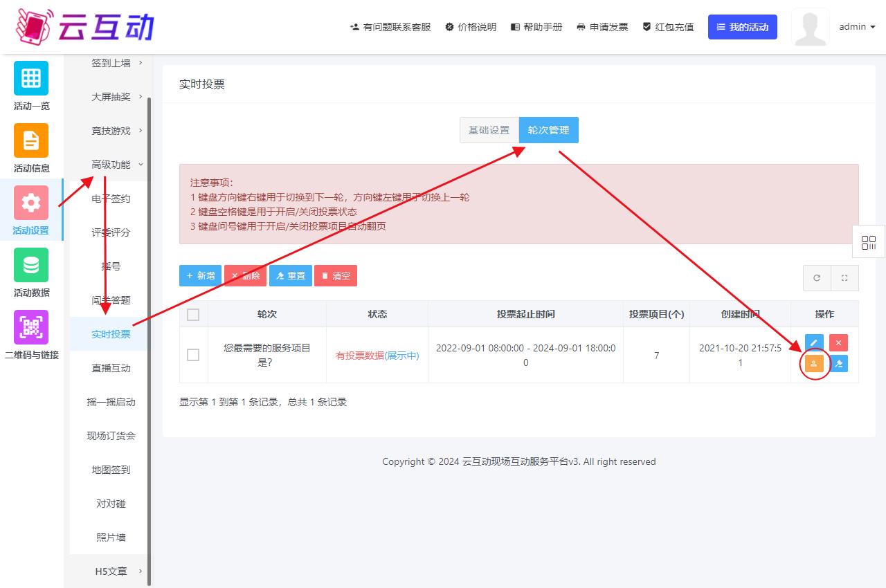Click the 新增 add button
This screenshot has height=588, width=886.
click(200, 275)
